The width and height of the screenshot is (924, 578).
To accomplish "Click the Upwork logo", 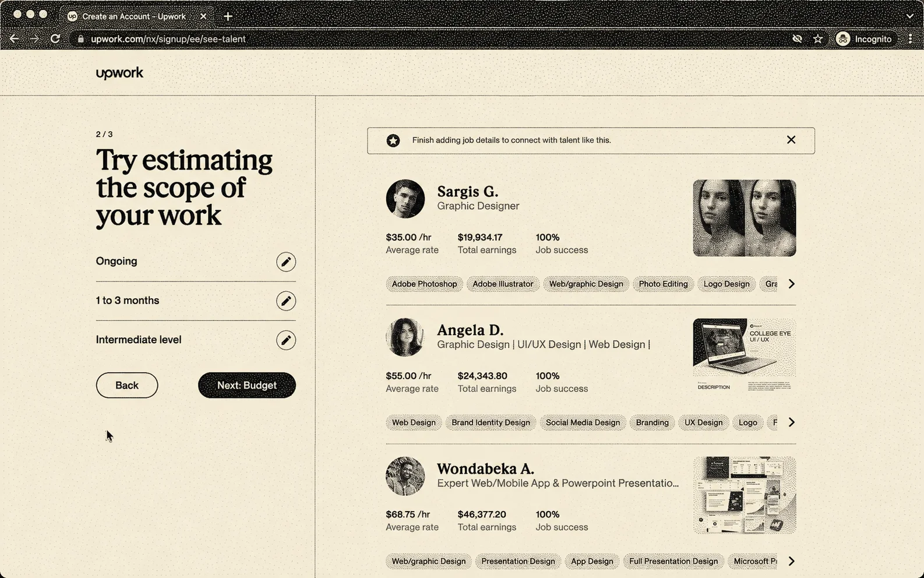I will (x=119, y=73).
